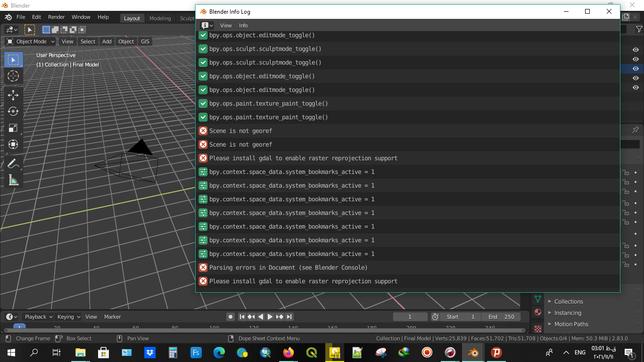
Task: Switch to the Modeling workspace tab
Action: point(160,18)
